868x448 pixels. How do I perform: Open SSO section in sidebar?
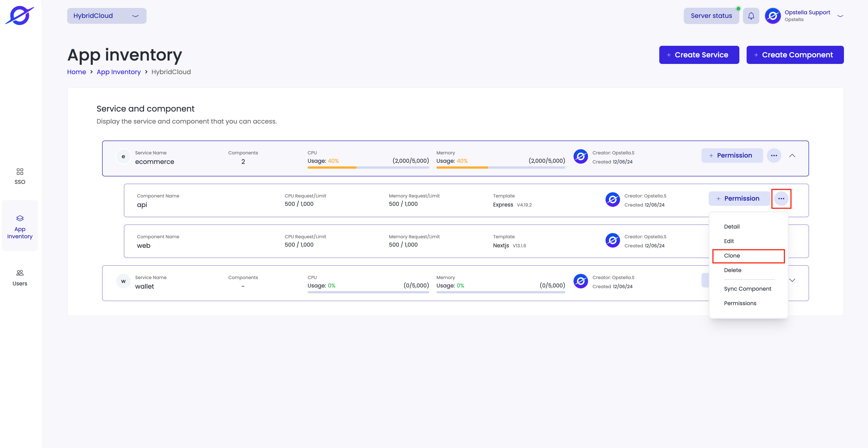[x=20, y=177]
